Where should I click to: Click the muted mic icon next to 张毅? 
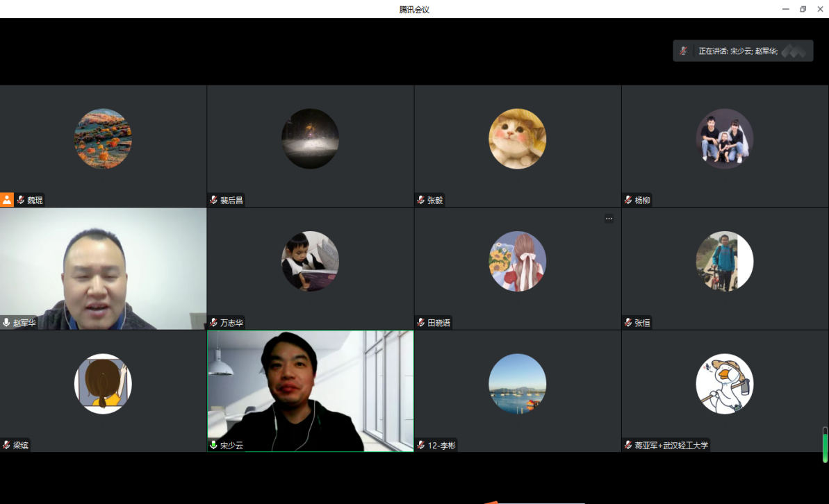(x=421, y=200)
